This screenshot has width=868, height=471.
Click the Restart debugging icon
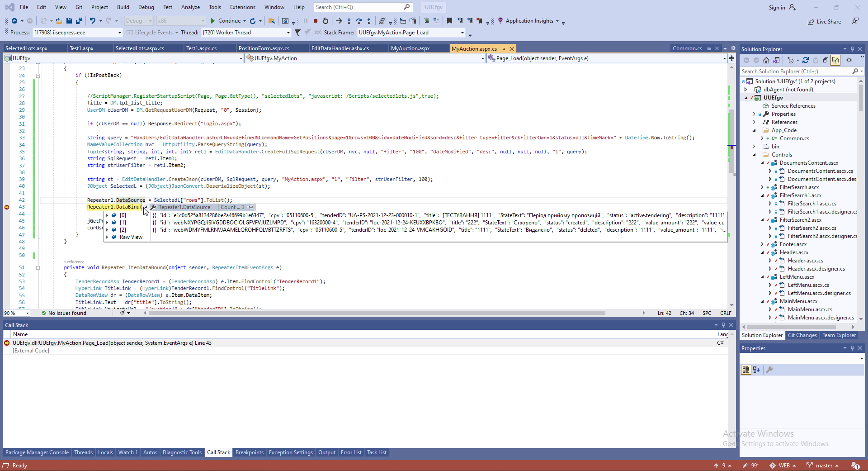point(325,21)
